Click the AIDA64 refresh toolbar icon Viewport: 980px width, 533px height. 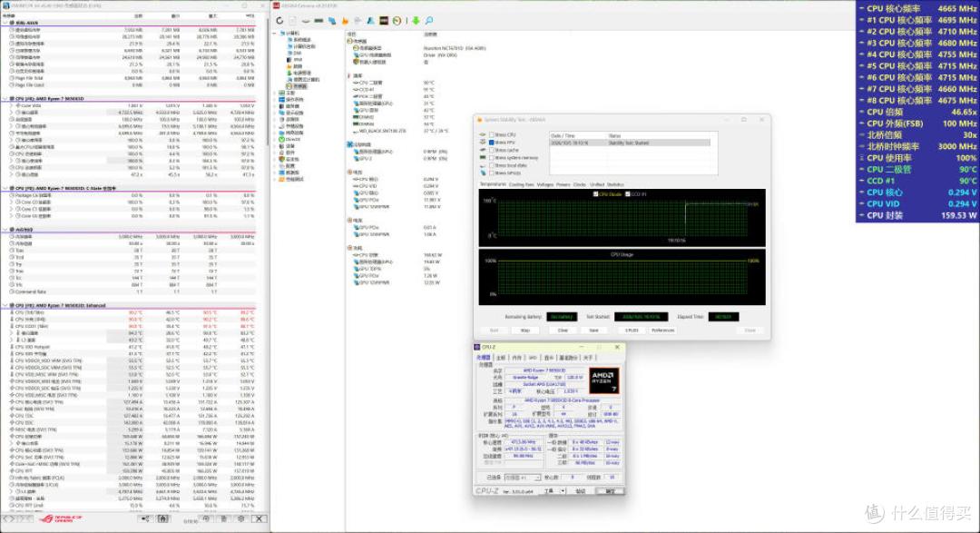tap(279, 21)
